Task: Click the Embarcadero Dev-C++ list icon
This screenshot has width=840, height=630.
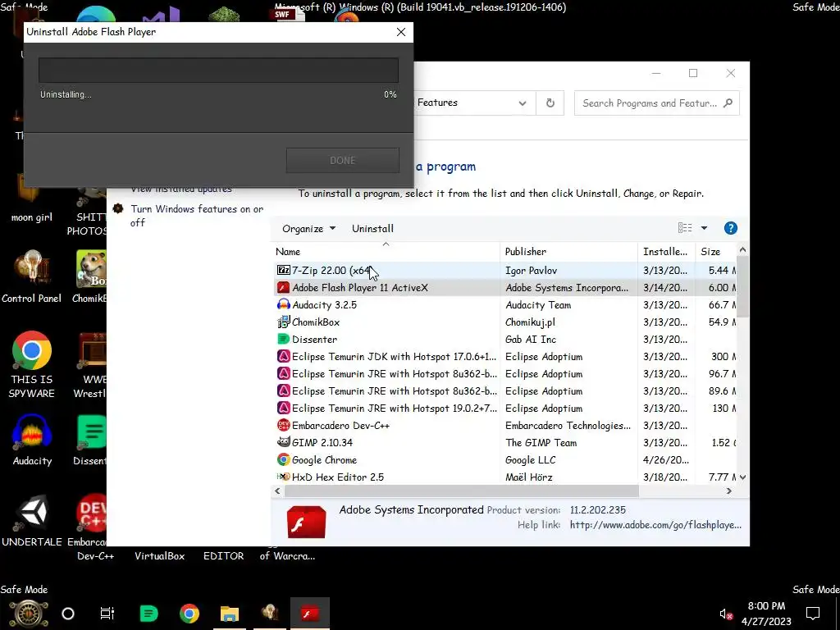Action: tap(283, 426)
